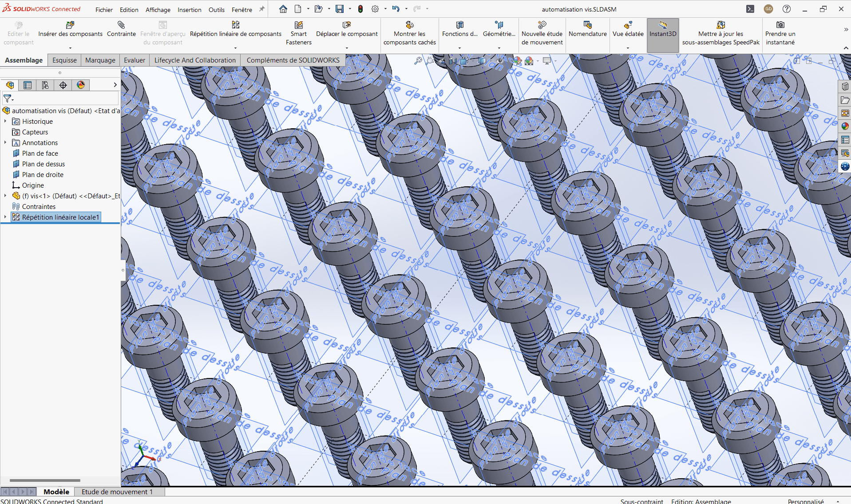Open the DimXpertManager crosshair tab

(63, 85)
